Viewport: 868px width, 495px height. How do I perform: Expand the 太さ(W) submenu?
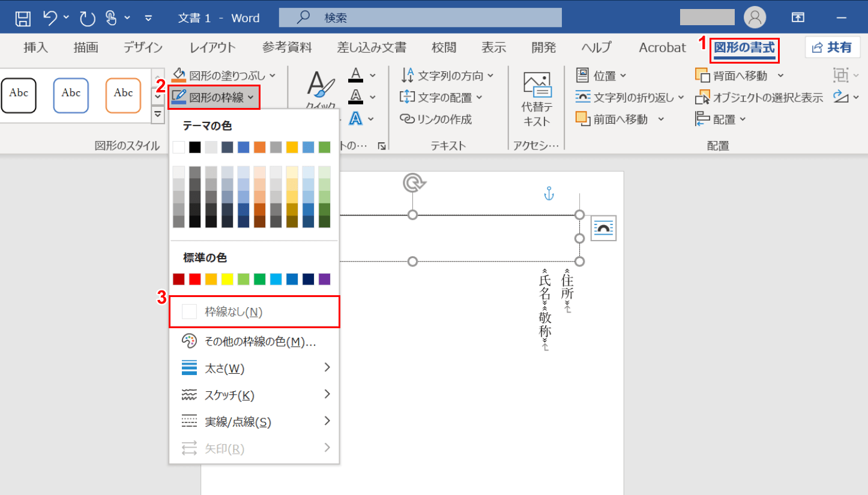pos(254,368)
